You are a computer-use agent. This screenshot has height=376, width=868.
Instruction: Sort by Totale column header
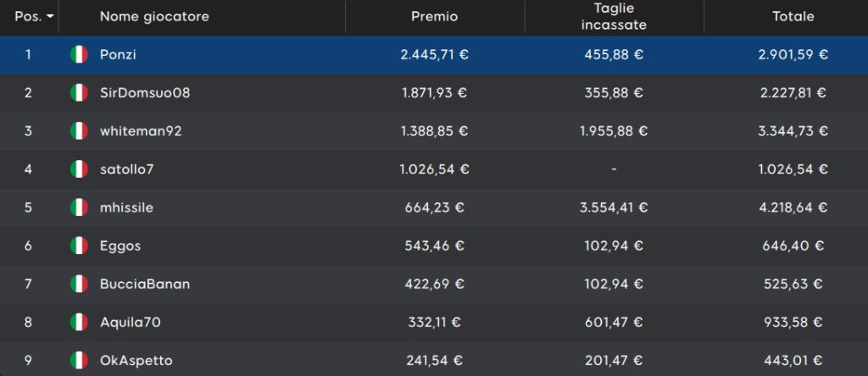click(793, 17)
